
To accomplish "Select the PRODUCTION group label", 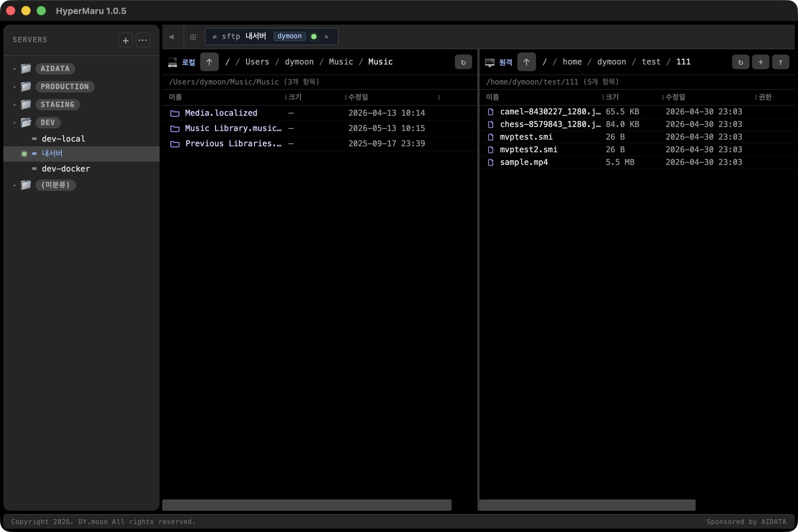I will 65,86.
